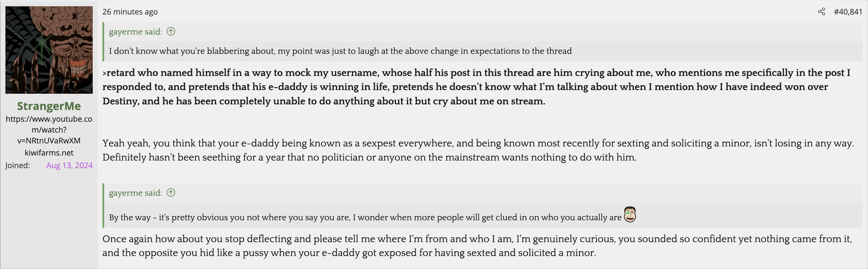Expand the quote starting "I don't know what you're blabbering"
The height and width of the screenshot is (269, 868).
point(340,51)
